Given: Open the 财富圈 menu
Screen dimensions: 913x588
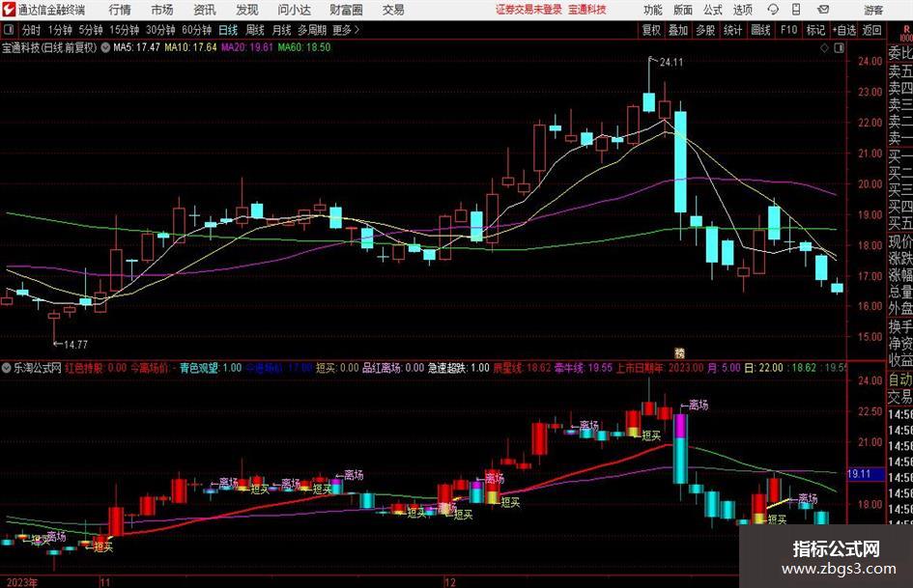Looking at the screenshot, I should [x=346, y=10].
